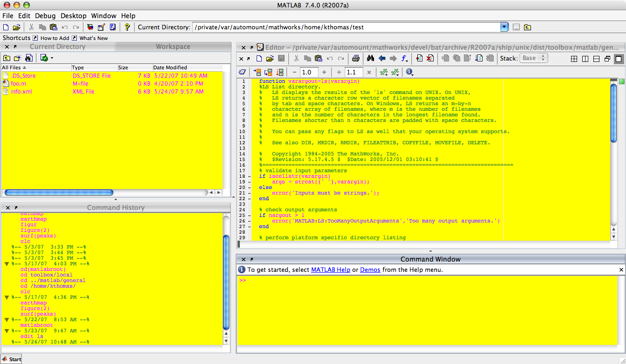Click the blue Back arrow in Editor

[x=382, y=59]
